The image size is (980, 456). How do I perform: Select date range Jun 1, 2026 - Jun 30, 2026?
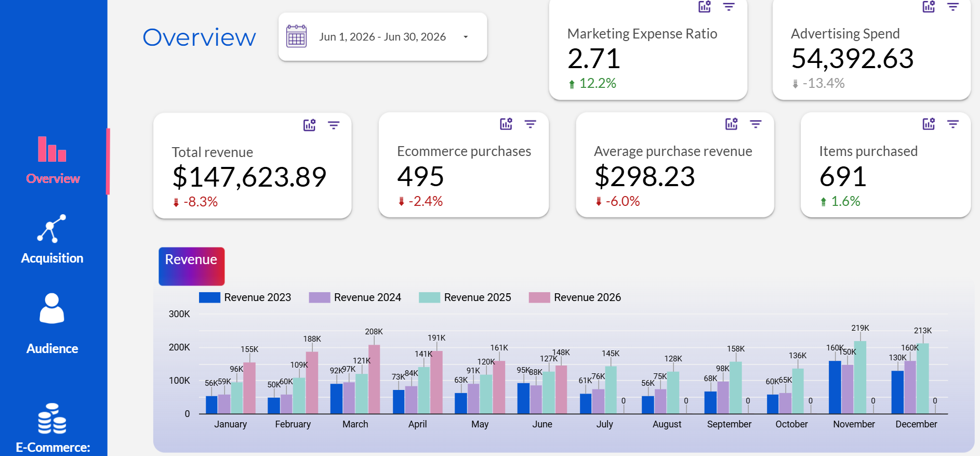[x=382, y=37]
